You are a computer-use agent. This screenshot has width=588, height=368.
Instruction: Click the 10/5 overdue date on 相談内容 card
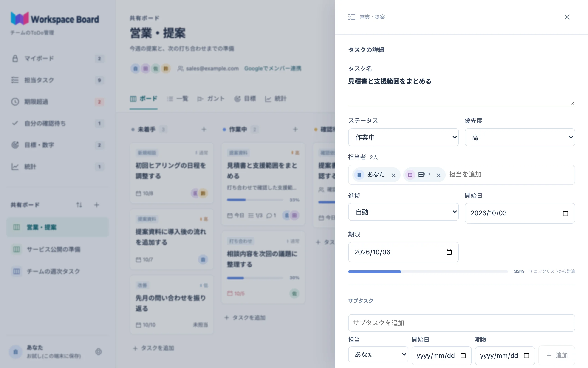236,293
